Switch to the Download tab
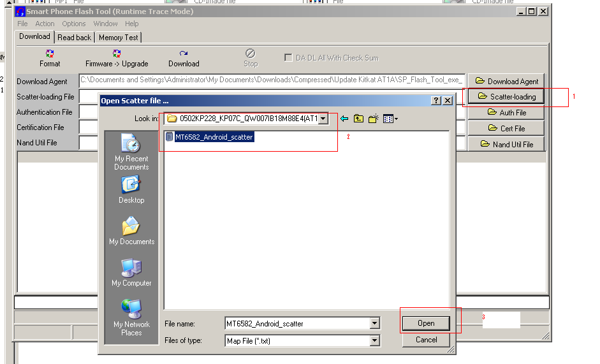Image resolution: width=600 pixels, height=364 pixels. pos(34,36)
